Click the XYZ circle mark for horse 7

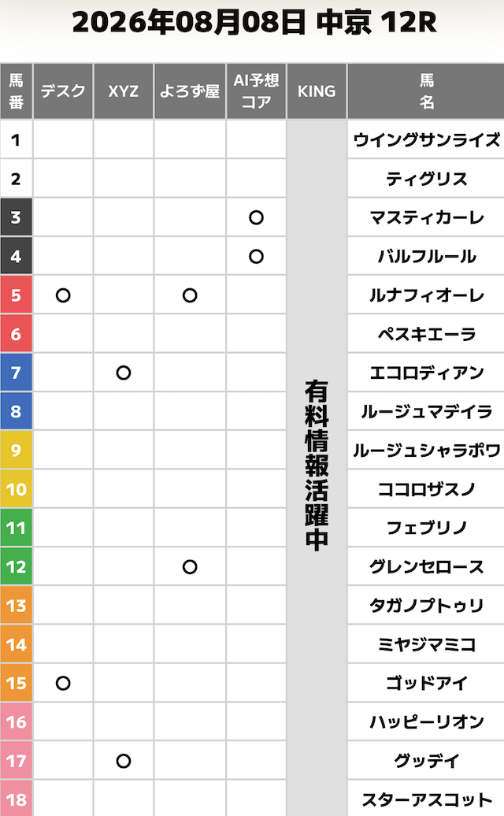tap(124, 373)
